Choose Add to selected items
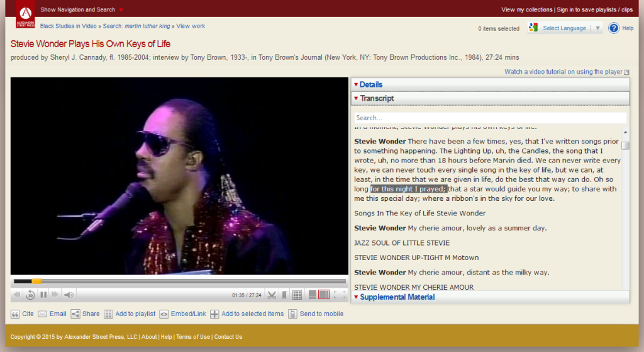This screenshot has height=352, width=644. point(253,314)
